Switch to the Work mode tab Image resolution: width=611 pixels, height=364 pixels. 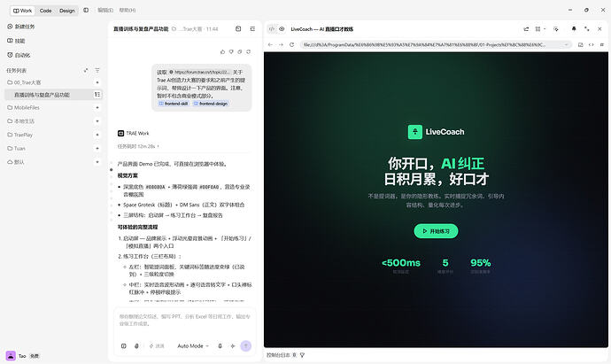[x=23, y=11]
